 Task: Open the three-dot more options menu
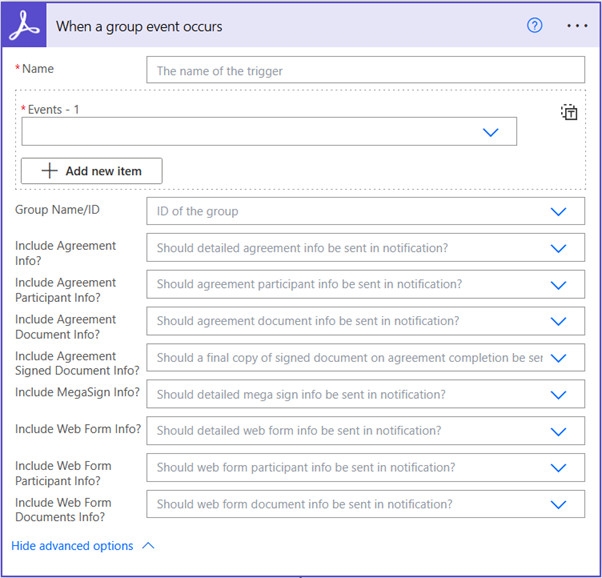577,26
